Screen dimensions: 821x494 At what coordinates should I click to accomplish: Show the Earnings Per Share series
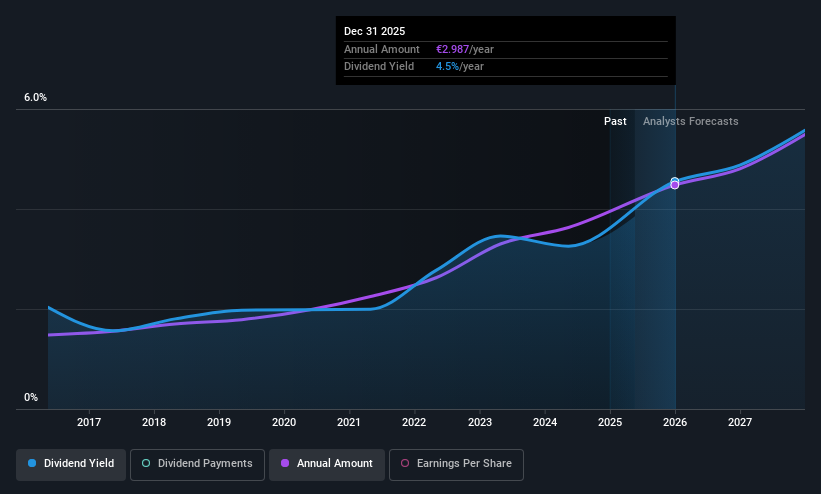456,464
